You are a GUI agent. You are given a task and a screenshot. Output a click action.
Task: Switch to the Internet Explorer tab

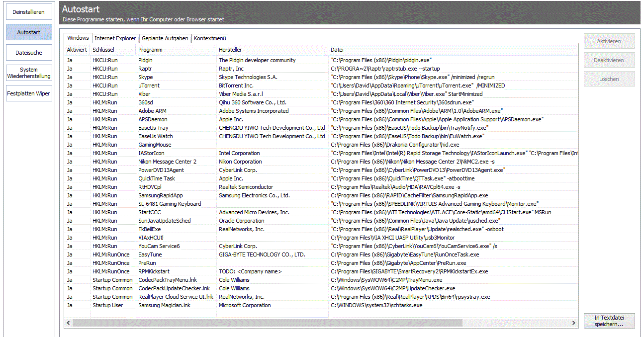click(x=115, y=38)
